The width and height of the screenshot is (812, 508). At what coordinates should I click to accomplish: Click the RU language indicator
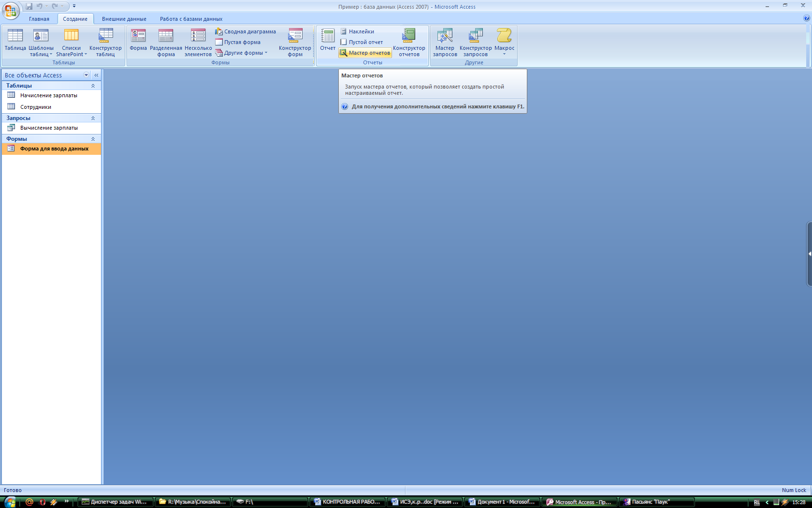pyautogui.click(x=757, y=502)
